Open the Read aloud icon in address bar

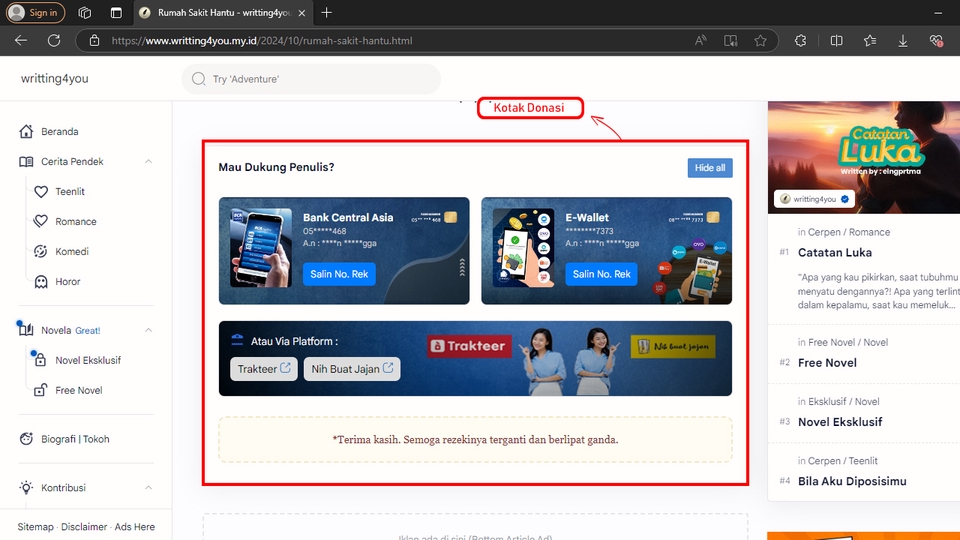(x=700, y=40)
